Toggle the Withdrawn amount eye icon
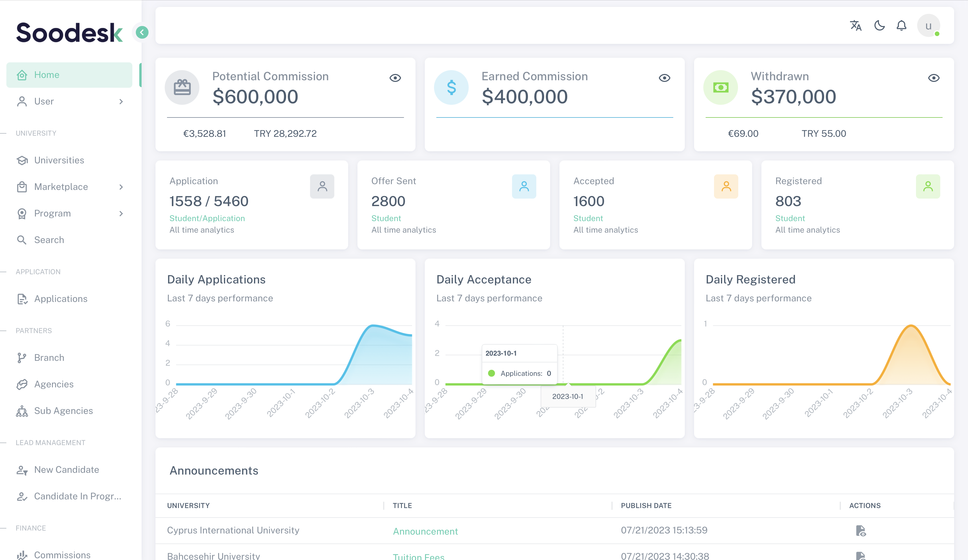 934,78
